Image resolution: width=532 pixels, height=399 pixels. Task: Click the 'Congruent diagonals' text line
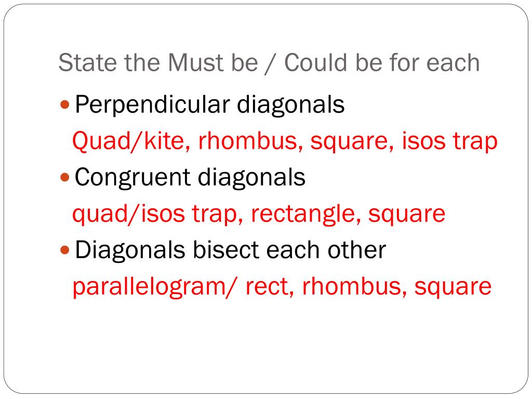(x=190, y=178)
